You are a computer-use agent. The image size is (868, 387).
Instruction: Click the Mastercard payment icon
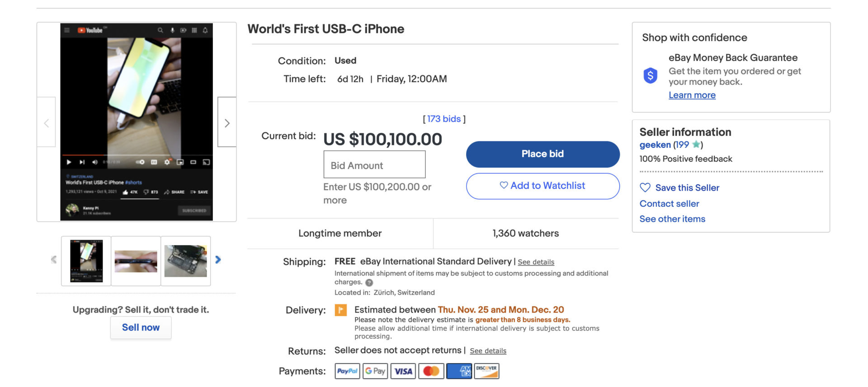point(431,371)
